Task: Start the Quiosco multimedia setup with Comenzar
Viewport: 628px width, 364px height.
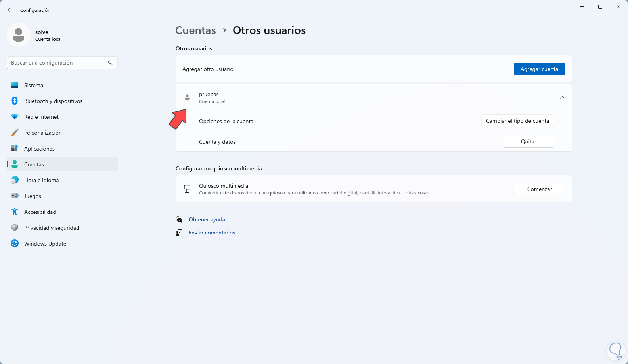Action: click(x=539, y=189)
